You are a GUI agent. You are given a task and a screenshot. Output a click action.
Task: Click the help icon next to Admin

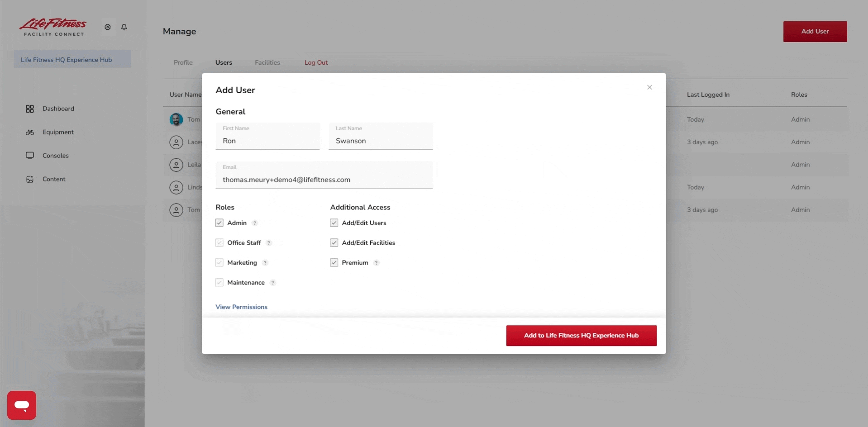click(255, 223)
